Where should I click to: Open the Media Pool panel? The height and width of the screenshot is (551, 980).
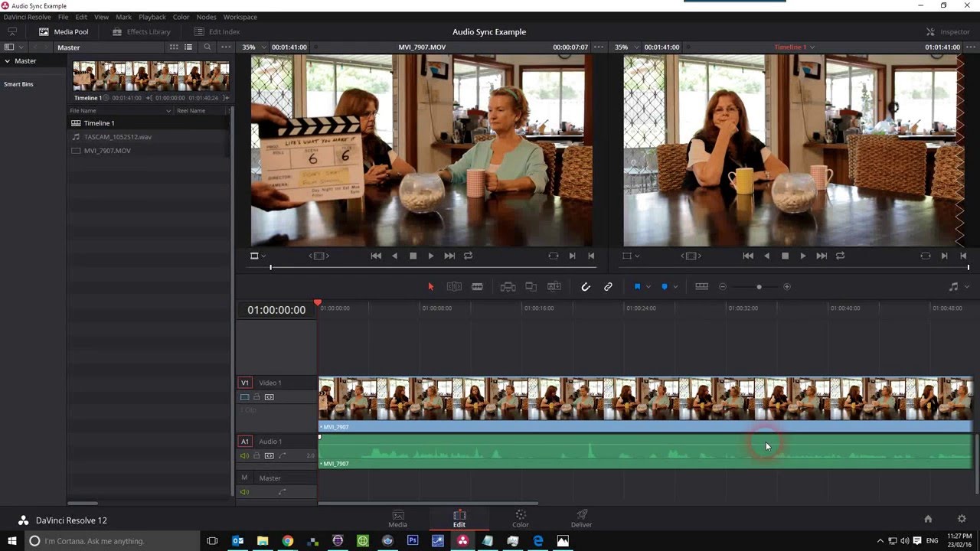tap(64, 32)
